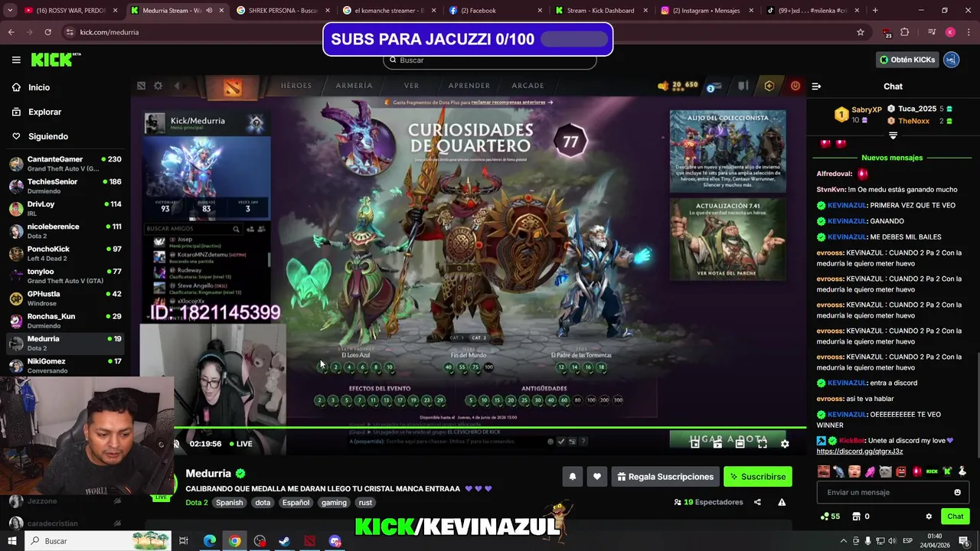Select the rust tag
The width and height of the screenshot is (980, 551).
(x=365, y=503)
